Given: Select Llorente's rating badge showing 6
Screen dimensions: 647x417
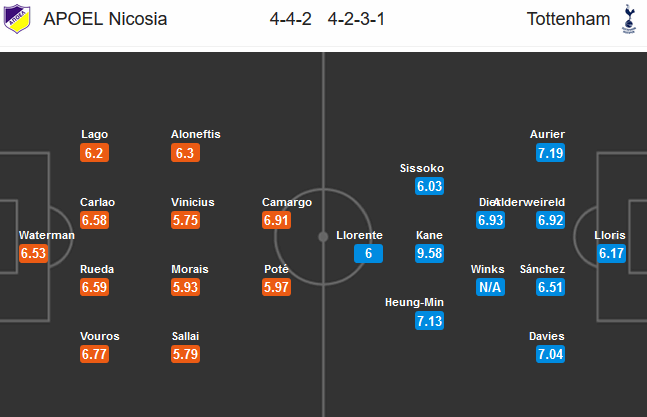Looking at the screenshot, I should [368, 253].
